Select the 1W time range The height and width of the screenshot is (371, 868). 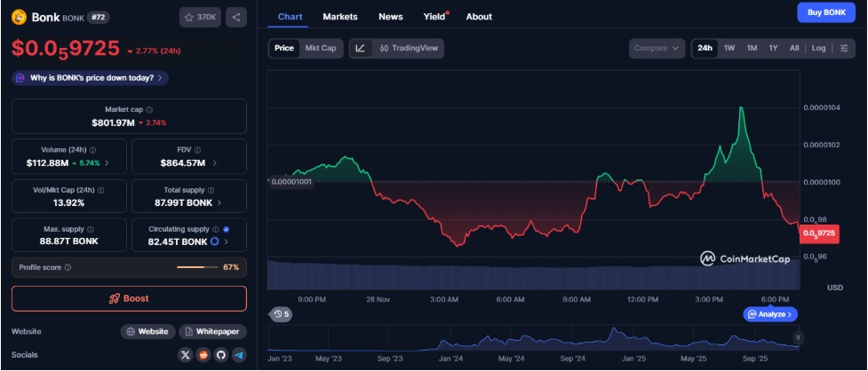click(x=729, y=48)
